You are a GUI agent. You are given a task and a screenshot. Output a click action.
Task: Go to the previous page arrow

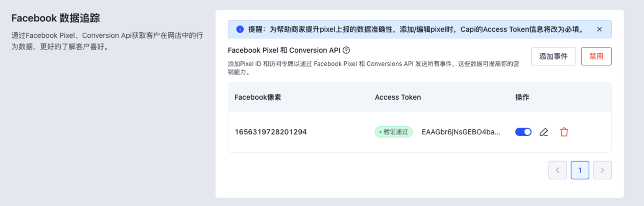[558, 170]
